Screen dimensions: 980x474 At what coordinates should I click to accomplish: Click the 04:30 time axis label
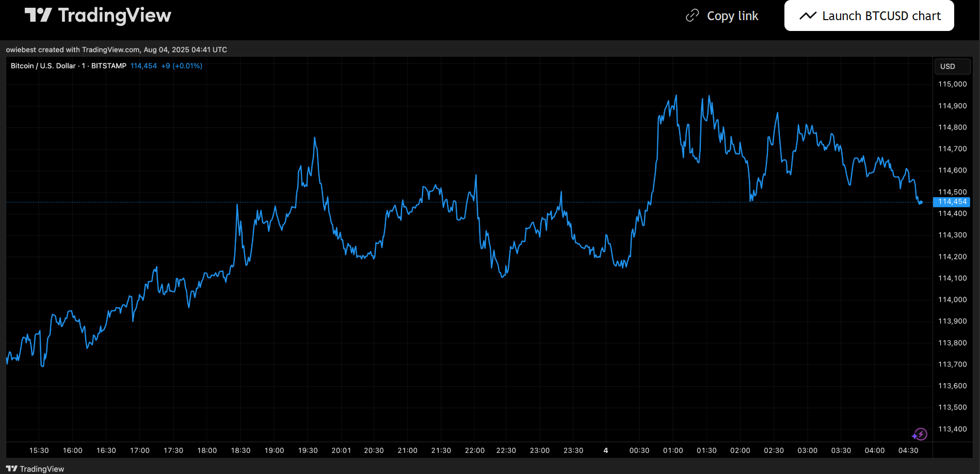point(908,450)
